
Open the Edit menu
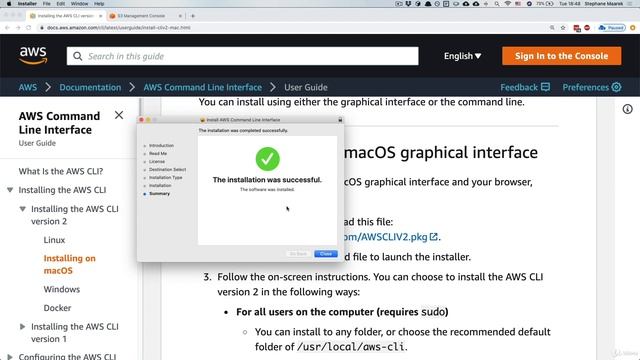[x=61, y=4]
